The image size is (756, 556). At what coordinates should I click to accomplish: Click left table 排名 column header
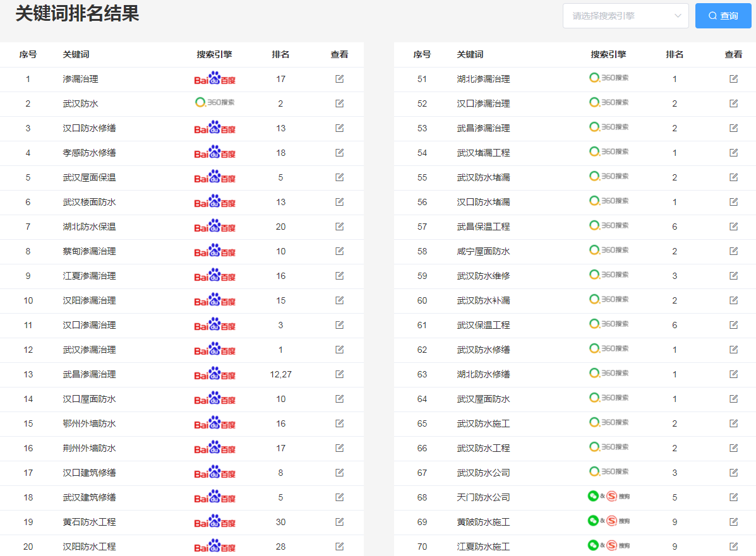coord(280,54)
